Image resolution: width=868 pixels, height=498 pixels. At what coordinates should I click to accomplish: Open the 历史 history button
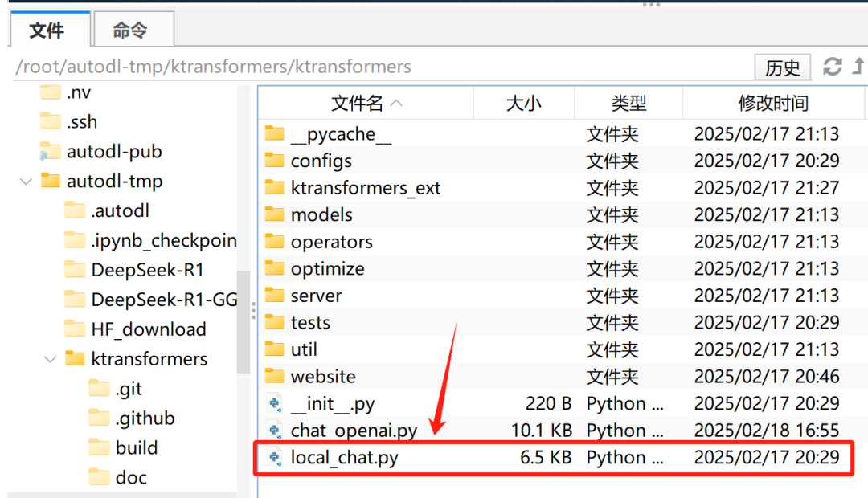point(782,67)
